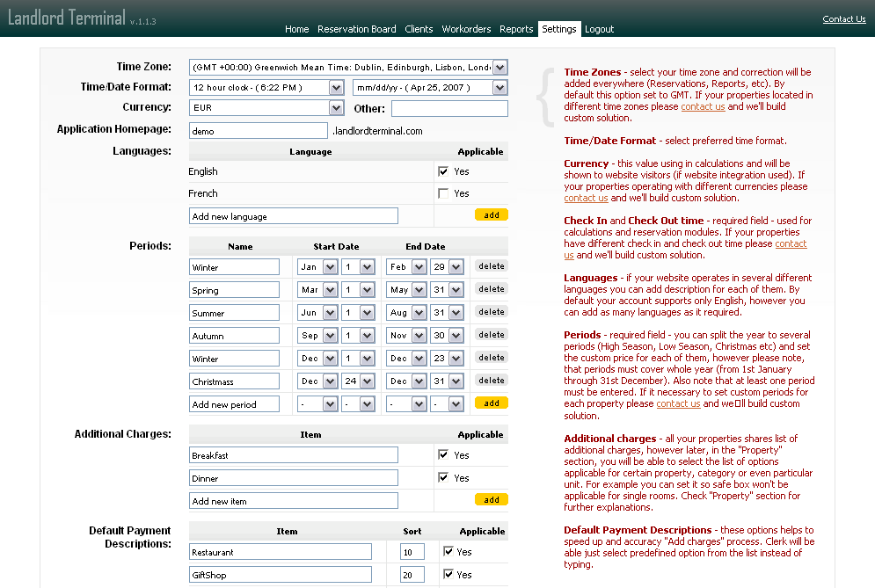Uncheck the Breakfast applicable checkbox
875x588 pixels.
(x=443, y=454)
